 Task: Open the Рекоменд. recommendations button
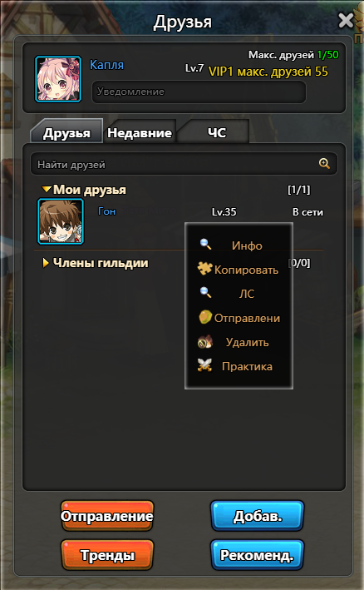point(258,555)
